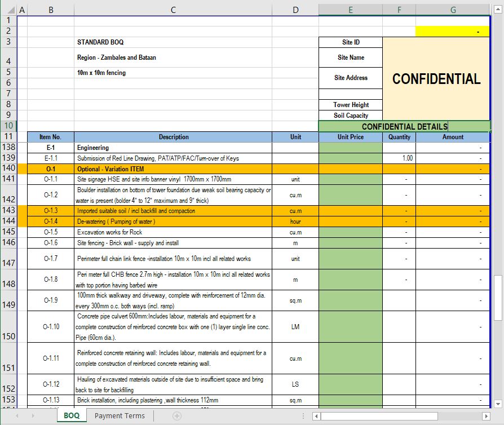Screen dimensions: 504x425
Task: Select column E header
Action: (350, 10)
